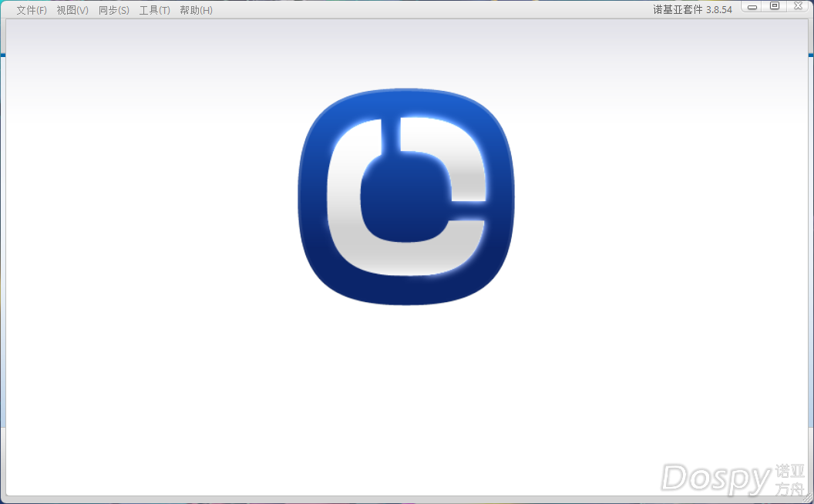Open the 文件(F) menu
Viewport: 814px width, 504px height.
click(x=32, y=10)
